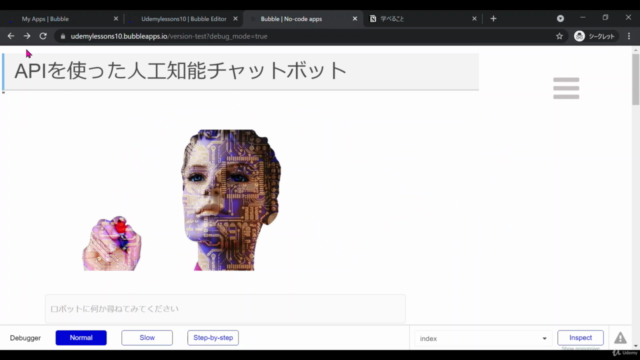Click the シークレット incognito label
This screenshot has height=360, width=640.
click(x=601, y=36)
